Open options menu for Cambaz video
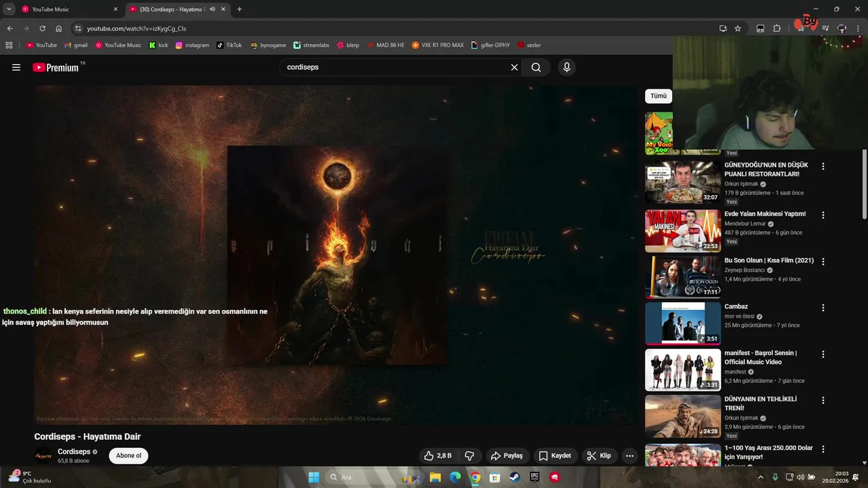Image resolution: width=868 pixels, height=488 pixels. tap(823, 308)
